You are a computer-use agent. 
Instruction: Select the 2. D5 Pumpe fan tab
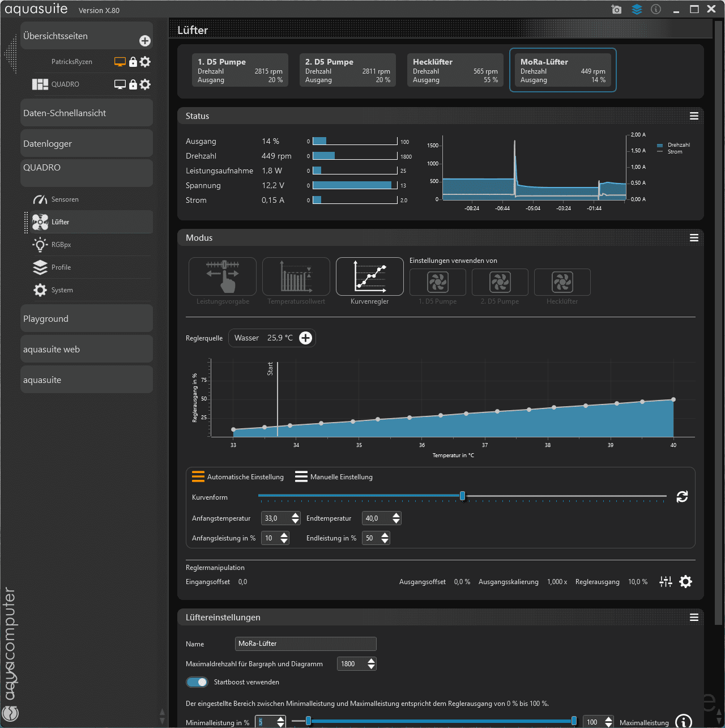tap(348, 70)
